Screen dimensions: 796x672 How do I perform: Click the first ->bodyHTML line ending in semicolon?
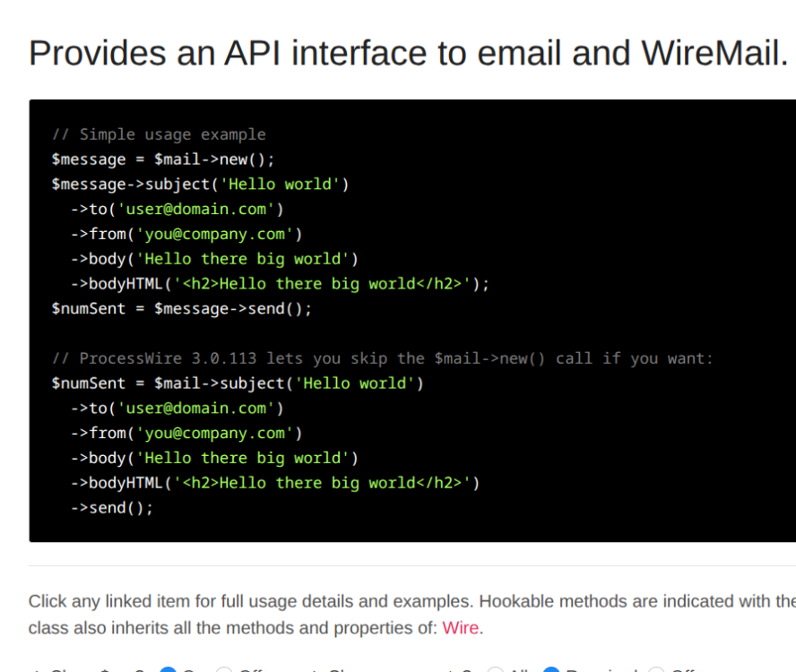280,284
